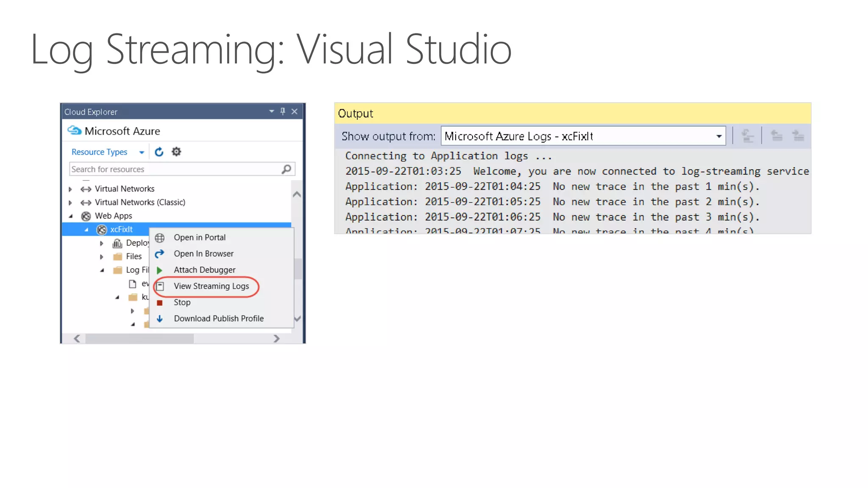Click the horizontal scrollbar right arrow
Viewport: 868px width, 488px height.
276,338
